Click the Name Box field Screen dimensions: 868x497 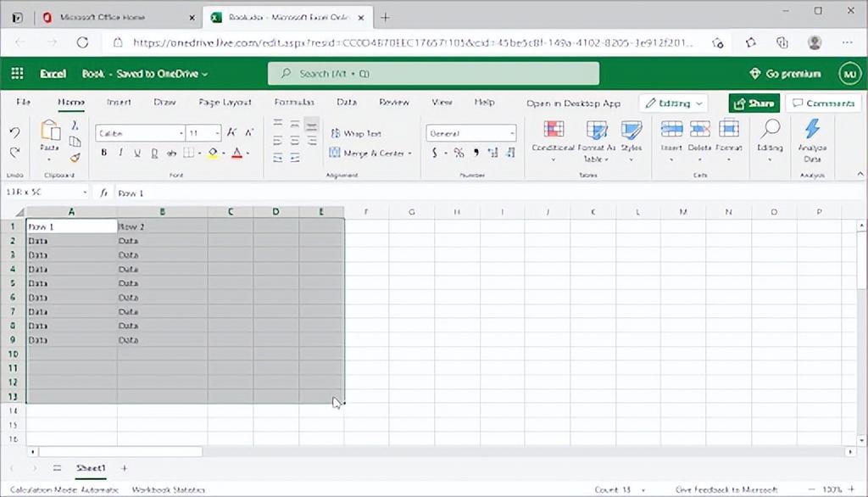pos(46,193)
